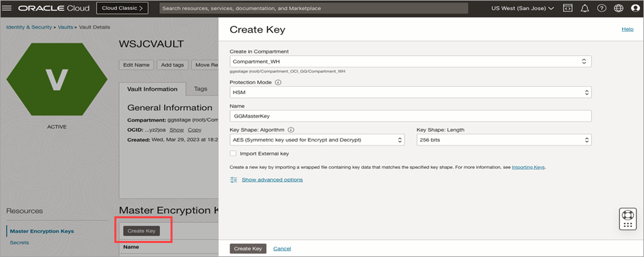Screen dimensions: 644x257
Task: Expand Show advanced options
Action: coord(272,180)
